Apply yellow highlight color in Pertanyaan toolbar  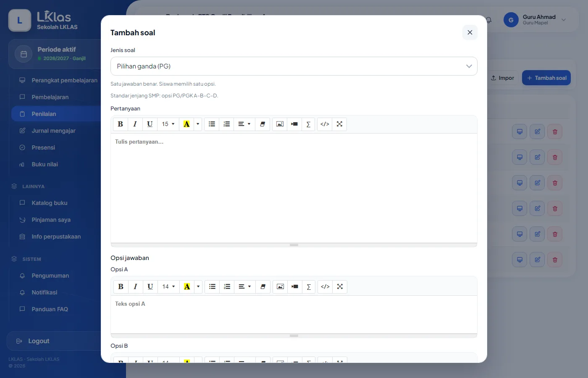[x=186, y=124]
